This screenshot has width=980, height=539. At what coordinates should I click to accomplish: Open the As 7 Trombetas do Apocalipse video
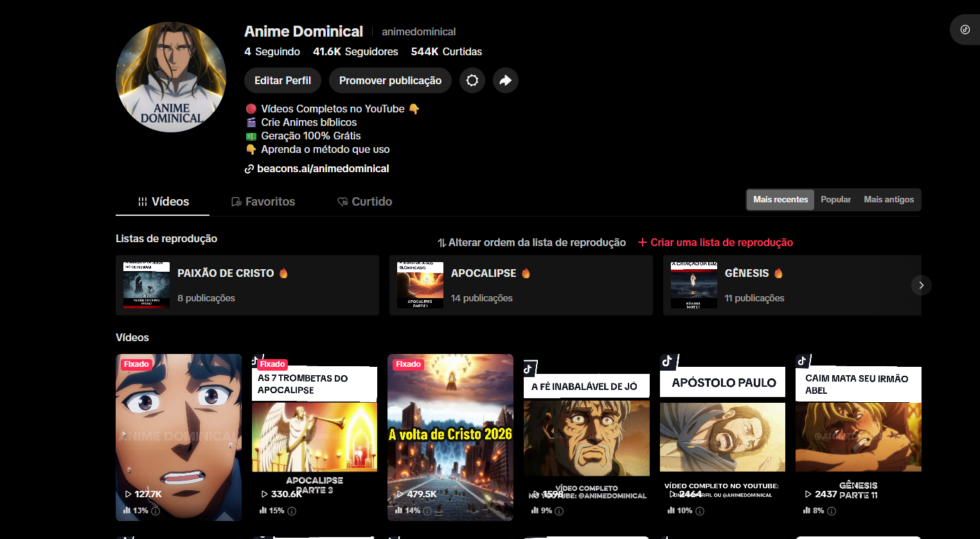click(315, 437)
